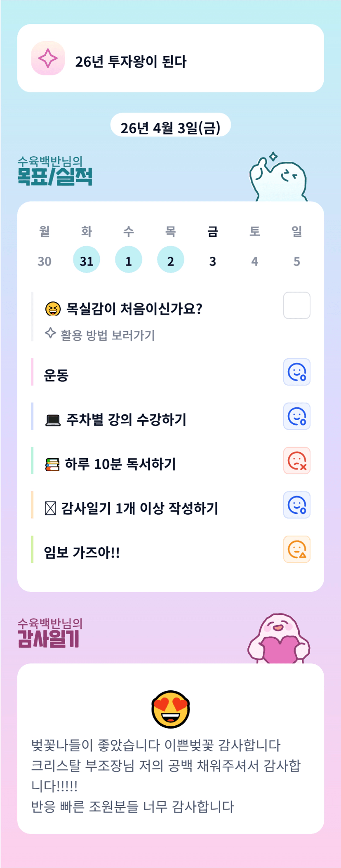Image resolution: width=341 pixels, height=868 pixels.
Task: Select Thursday 2 in the week calendar
Action: pyautogui.click(x=170, y=260)
